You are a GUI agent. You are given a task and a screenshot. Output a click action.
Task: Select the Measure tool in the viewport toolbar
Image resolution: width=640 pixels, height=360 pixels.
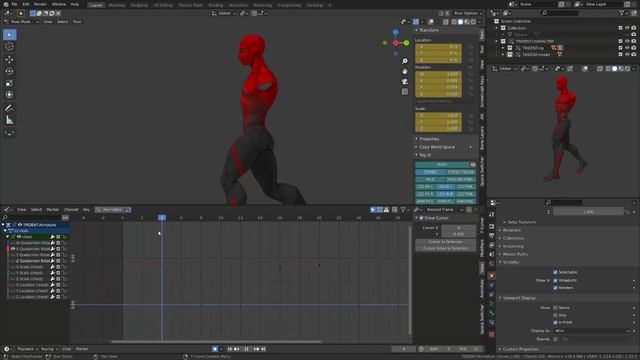(9, 120)
